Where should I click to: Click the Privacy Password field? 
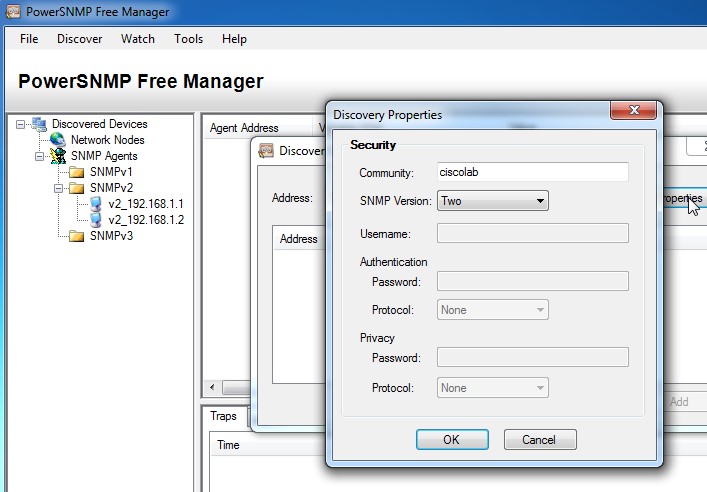click(x=533, y=357)
